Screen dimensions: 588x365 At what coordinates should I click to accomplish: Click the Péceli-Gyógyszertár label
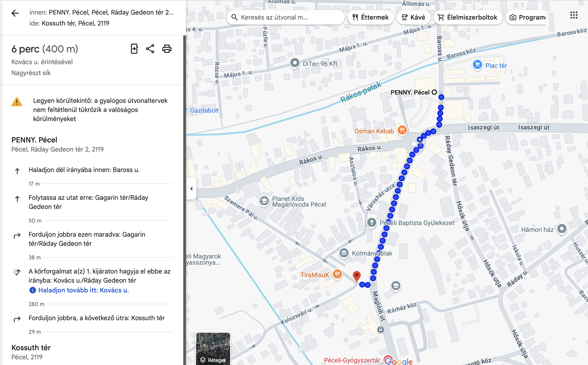pos(352,360)
